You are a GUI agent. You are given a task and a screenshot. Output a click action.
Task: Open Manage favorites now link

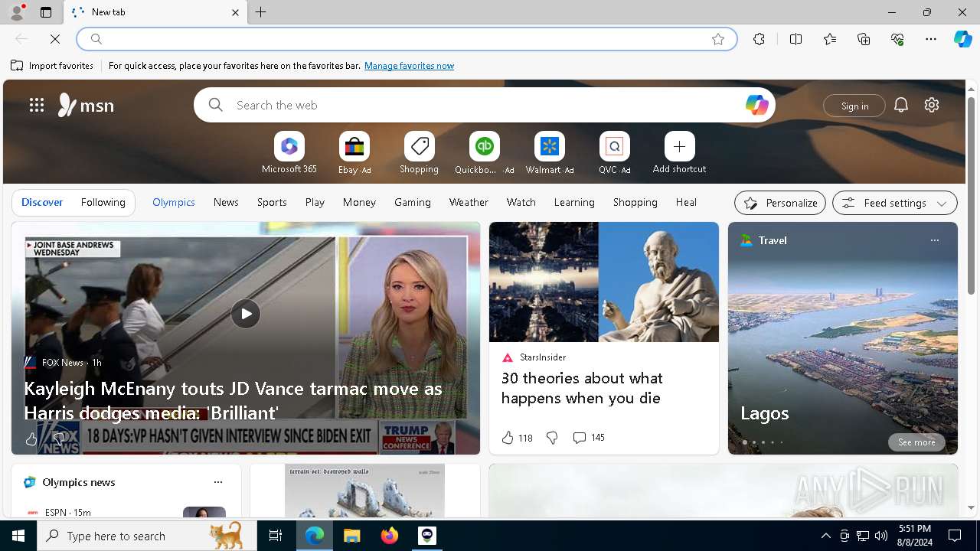coord(409,66)
